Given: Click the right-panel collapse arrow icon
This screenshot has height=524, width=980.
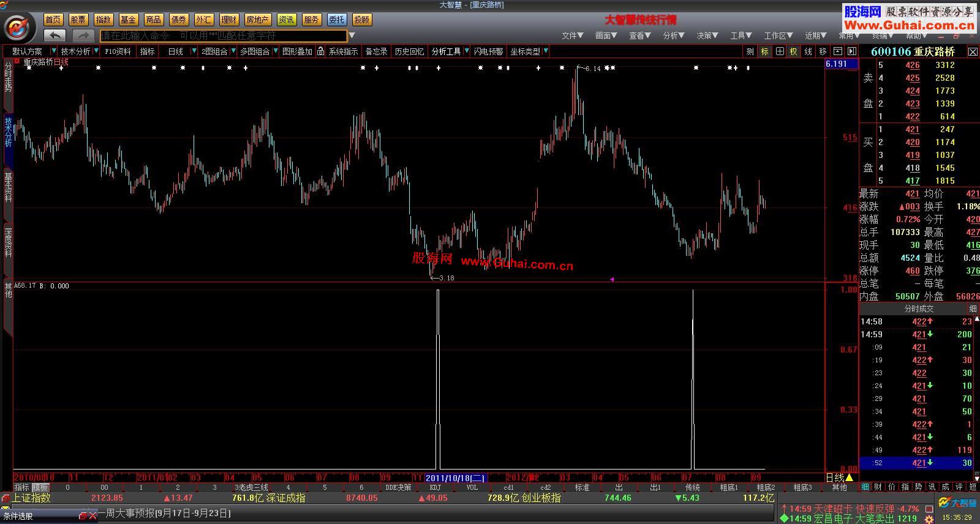Looking at the screenshot, I should (x=852, y=51).
